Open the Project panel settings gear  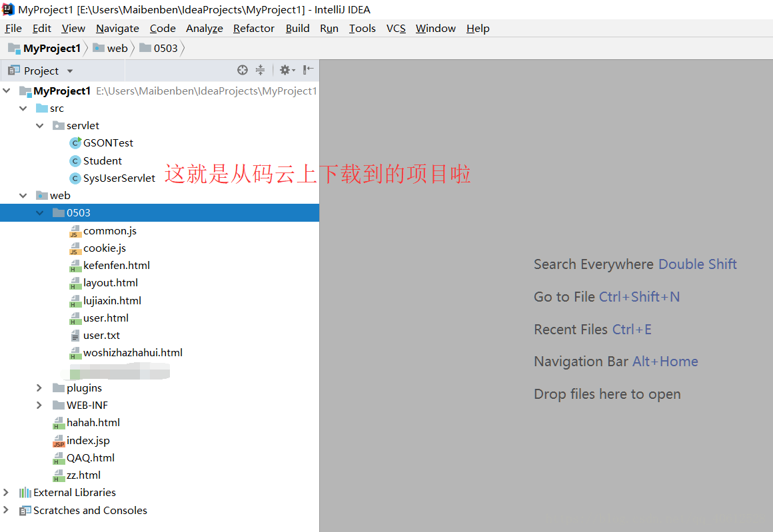pos(287,71)
